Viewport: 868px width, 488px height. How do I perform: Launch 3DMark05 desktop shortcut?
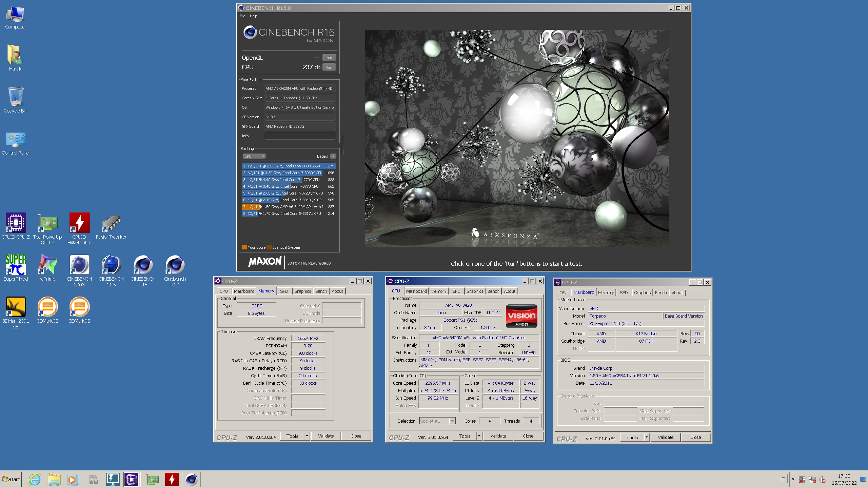pos(79,310)
